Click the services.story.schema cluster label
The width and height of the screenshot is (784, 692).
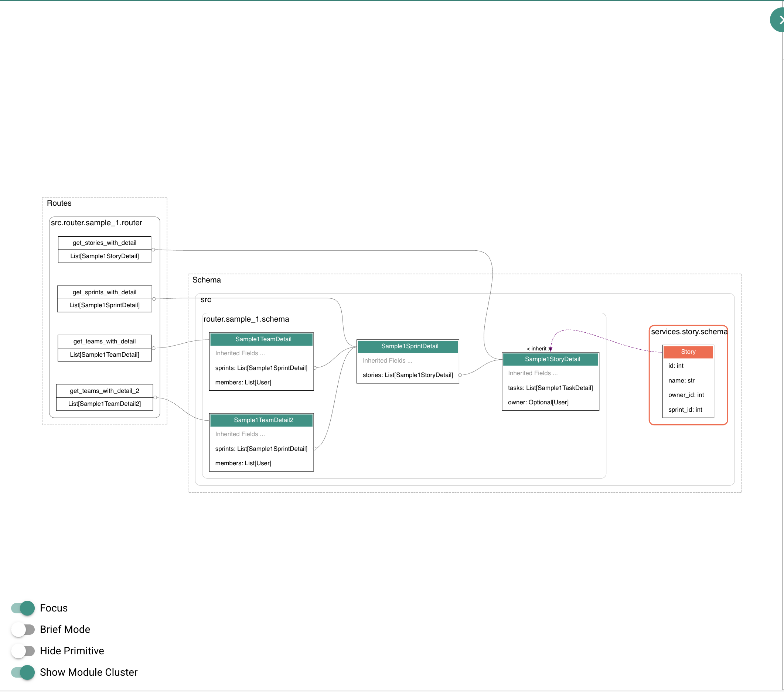689,332
